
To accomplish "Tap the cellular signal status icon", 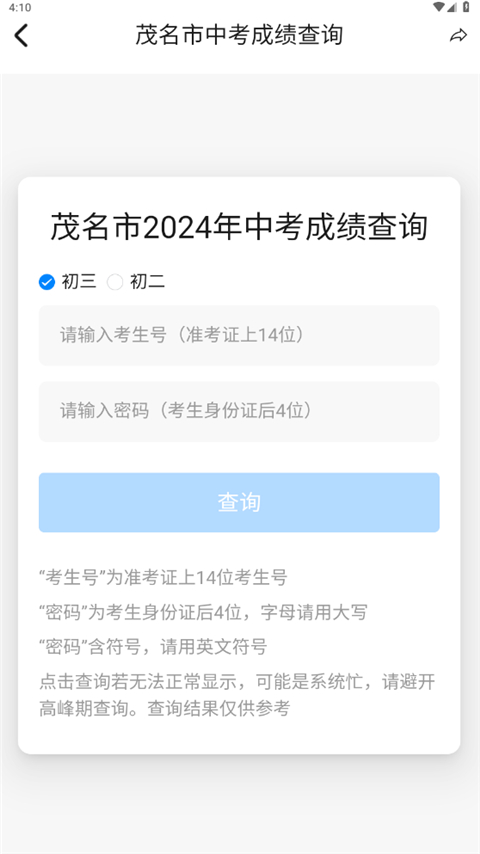I will 452,7.
